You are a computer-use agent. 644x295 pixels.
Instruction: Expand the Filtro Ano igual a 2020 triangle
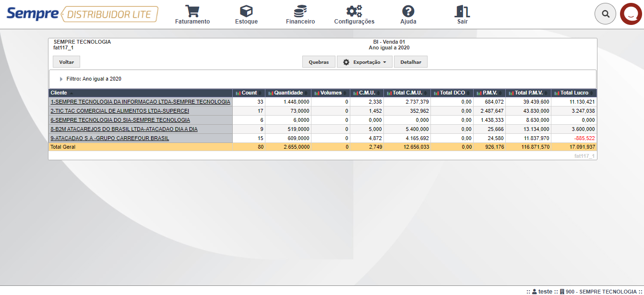(61, 79)
